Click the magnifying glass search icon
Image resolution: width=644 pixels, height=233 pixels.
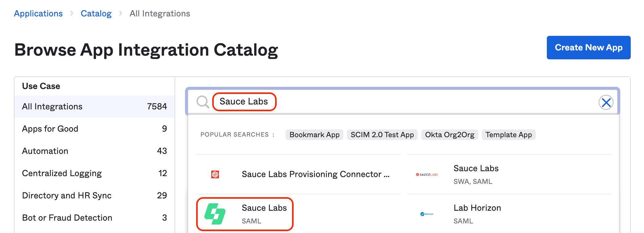(x=203, y=101)
